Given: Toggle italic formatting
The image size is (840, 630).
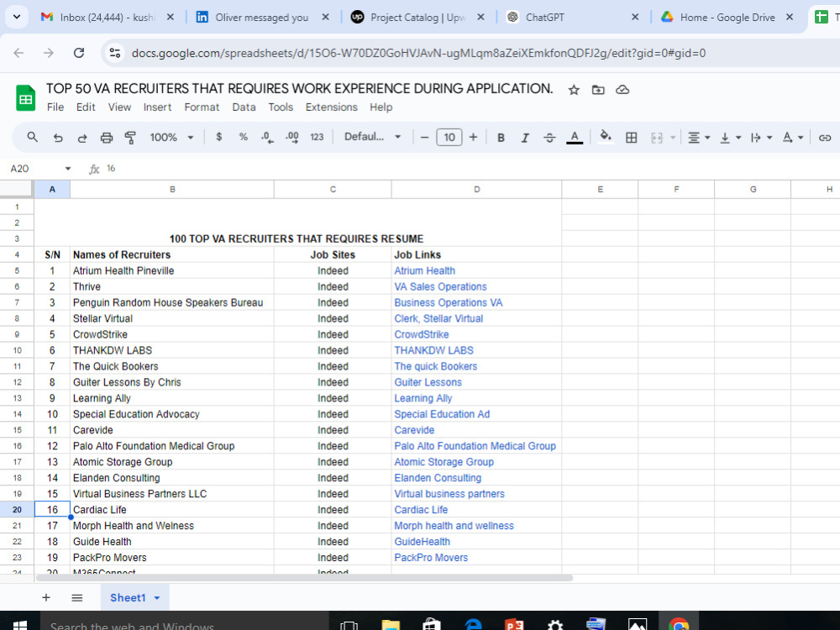Looking at the screenshot, I should coord(525,138).
